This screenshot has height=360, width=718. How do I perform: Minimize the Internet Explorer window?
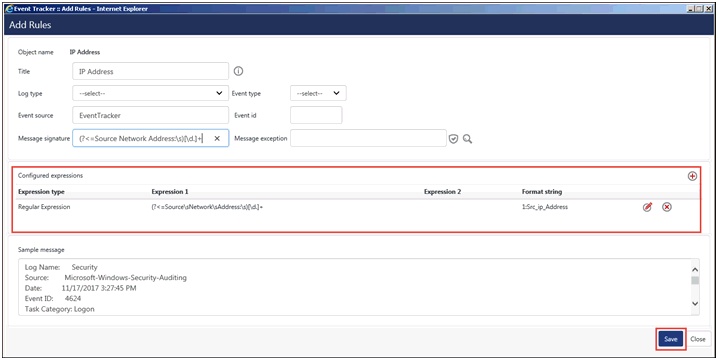point(691,9)
